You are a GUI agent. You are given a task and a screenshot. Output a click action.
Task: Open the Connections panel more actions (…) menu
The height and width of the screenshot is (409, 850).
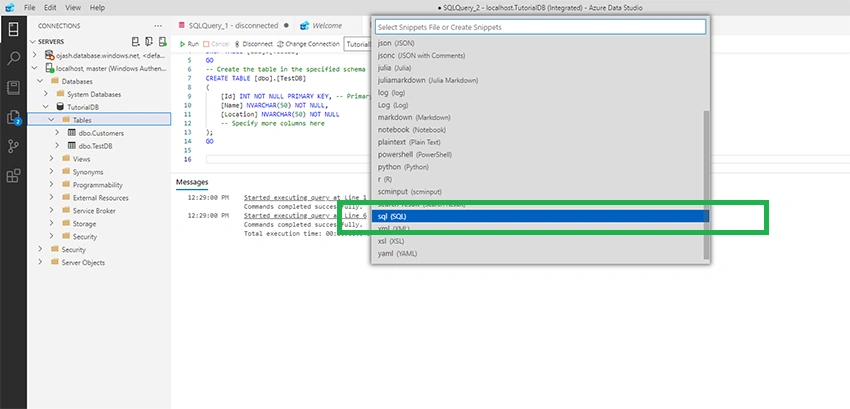(158, 26)
